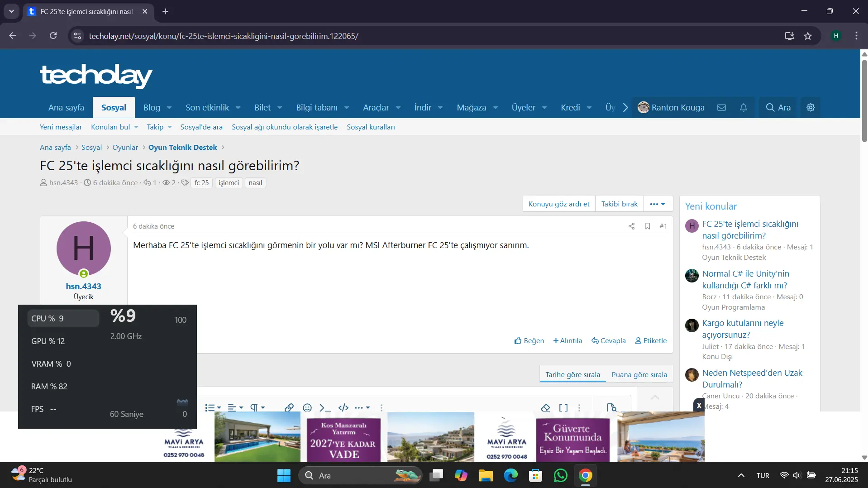Open Microsoft Edge from taskbar
Viewport: 868px width, 488px height.
510,475
